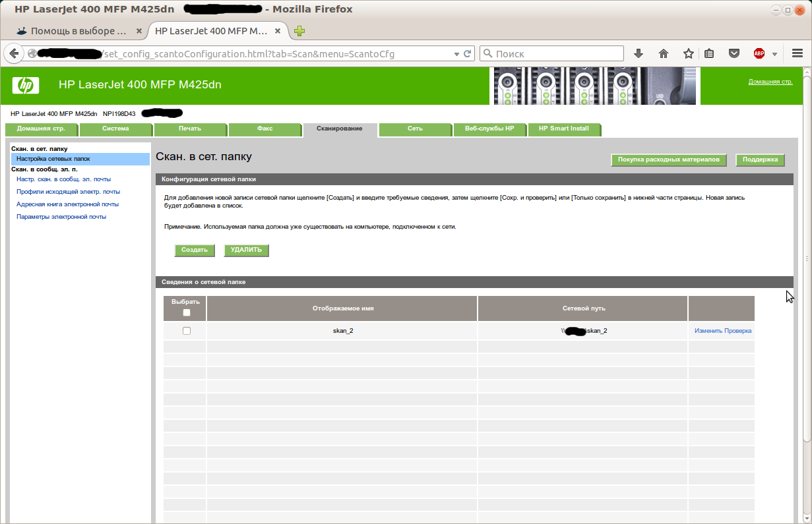Open the Система tab
The image size is (812, 524).
coord(115,129)
